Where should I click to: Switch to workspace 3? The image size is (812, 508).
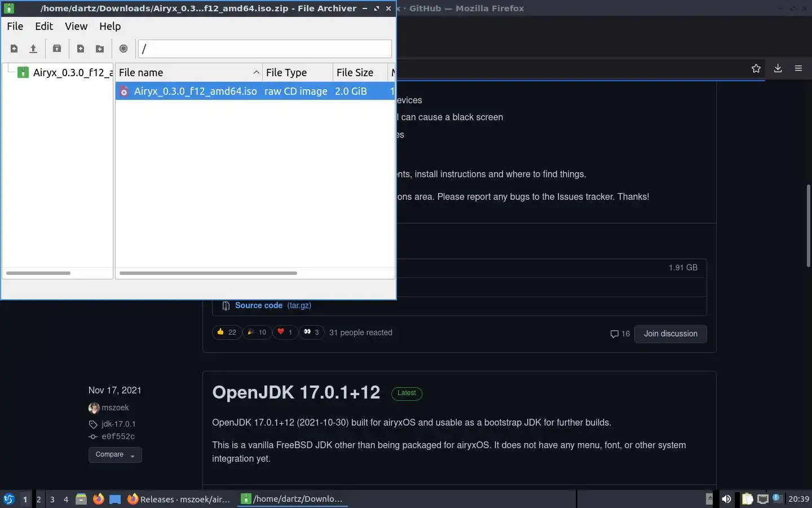(52, 499)
